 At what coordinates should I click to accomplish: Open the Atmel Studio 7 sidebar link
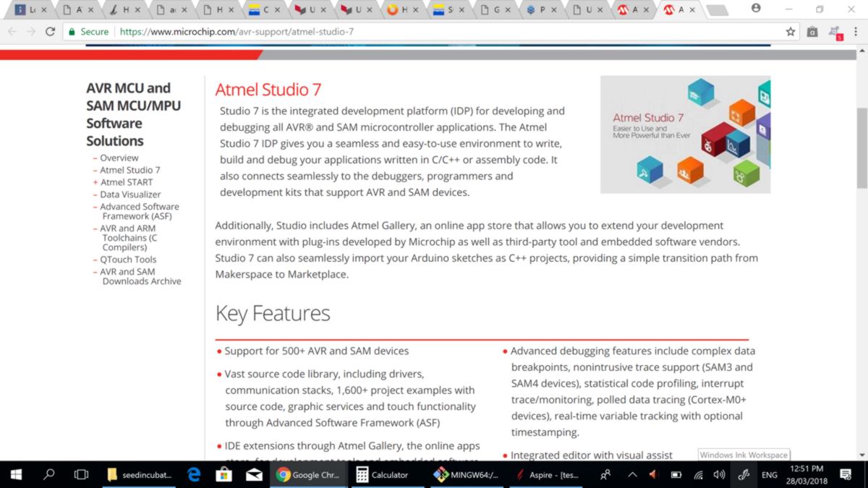(130, 170)
